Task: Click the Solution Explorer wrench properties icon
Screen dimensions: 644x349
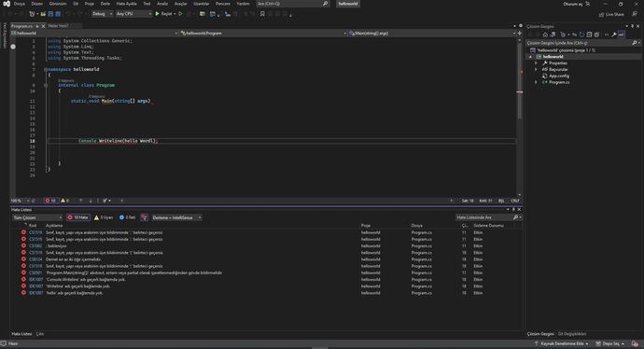Action: click(614, 35)
